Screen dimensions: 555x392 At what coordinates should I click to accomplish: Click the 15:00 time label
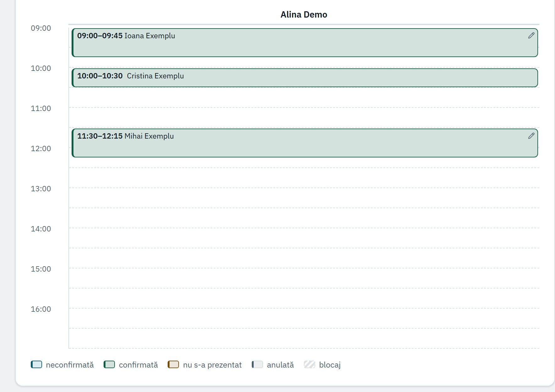pos(41,269)
